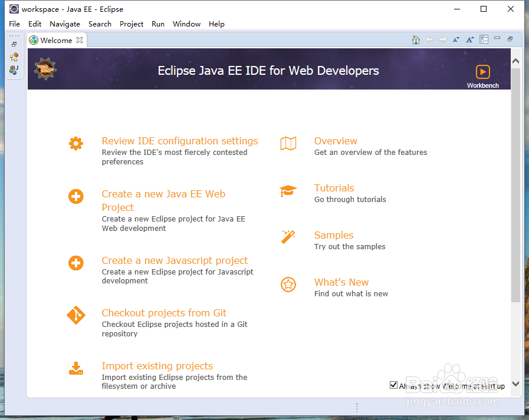Screen dimensions: 529x420
Task: Click the Navigate Forward arrow in the Welcome toolbar
Action: pos(443,40)
